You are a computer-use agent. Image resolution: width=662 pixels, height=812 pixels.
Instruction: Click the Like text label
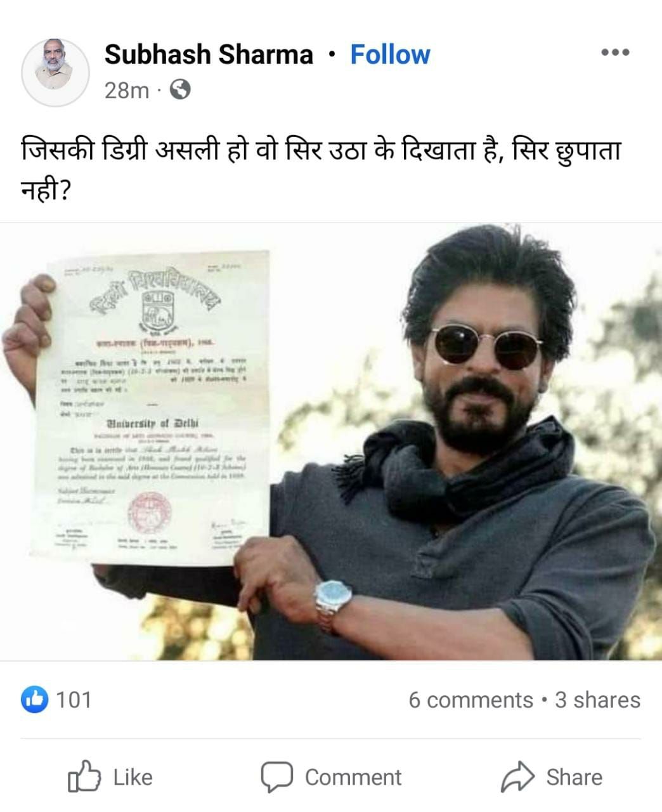coord(133,777)
